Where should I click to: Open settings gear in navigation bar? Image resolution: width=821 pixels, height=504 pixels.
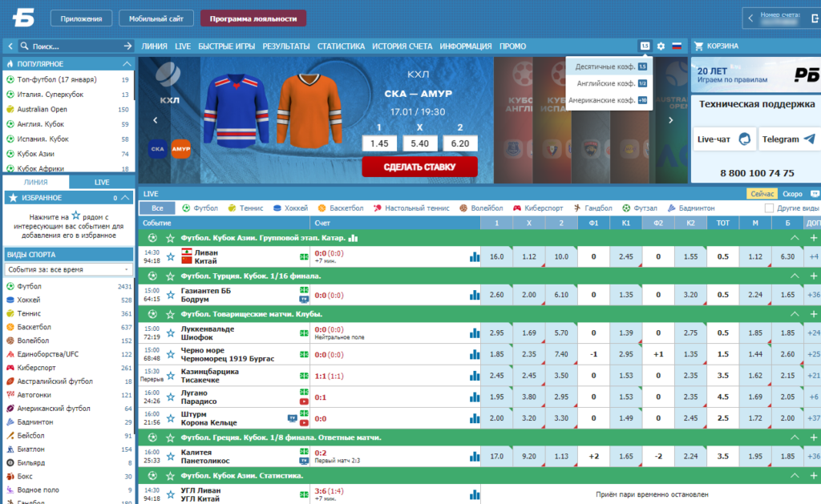(x=661, y=46)
